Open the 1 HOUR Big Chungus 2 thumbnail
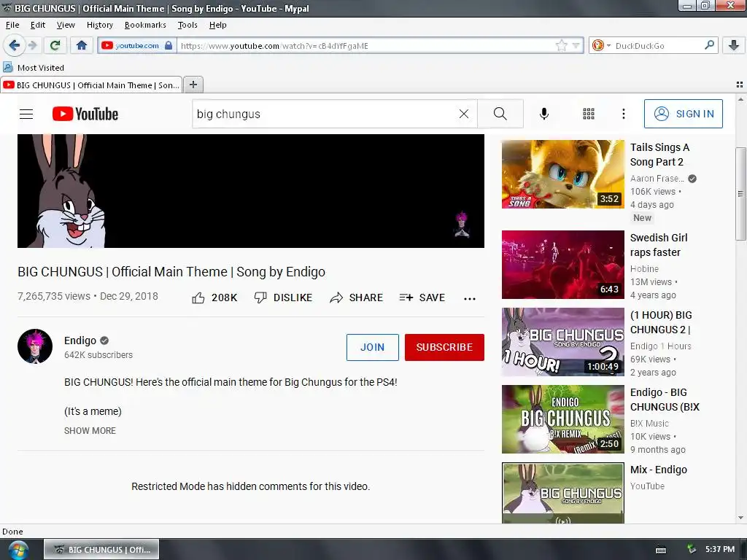This screenshot has width=747, height=560. [562, 342]
